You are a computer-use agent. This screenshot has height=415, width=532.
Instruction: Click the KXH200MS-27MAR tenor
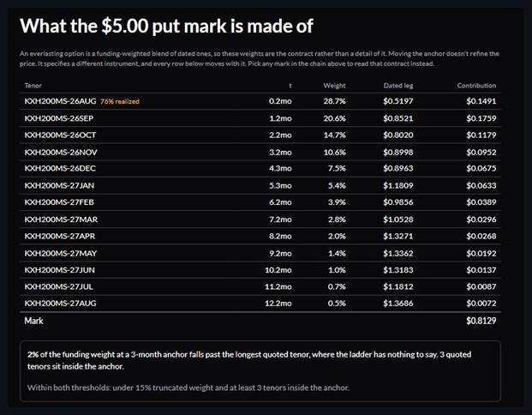[x=61, y=220]
